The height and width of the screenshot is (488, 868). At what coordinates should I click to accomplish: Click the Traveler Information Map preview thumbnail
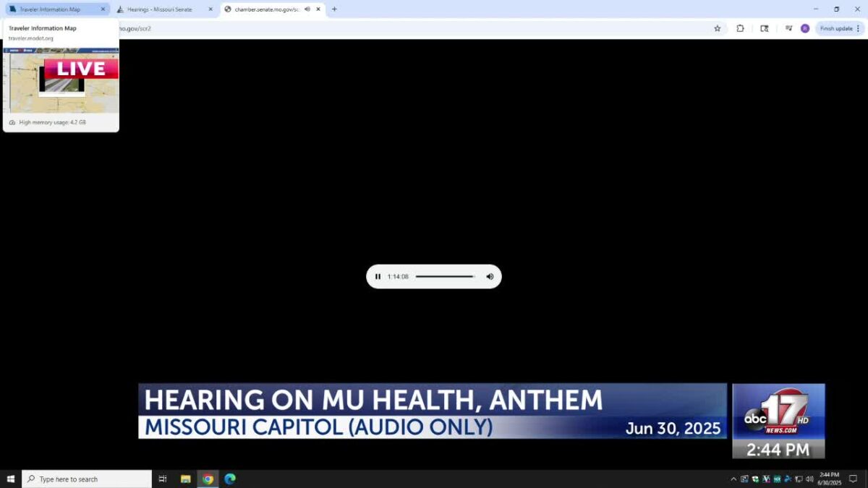pos(61,80)
